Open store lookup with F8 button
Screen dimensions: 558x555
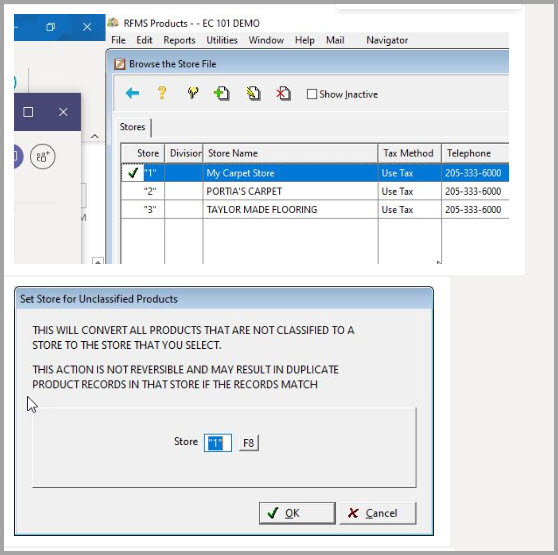point(249,443)
